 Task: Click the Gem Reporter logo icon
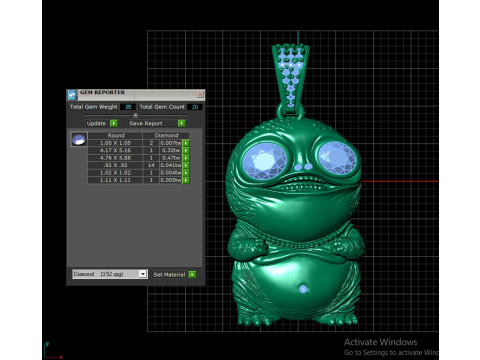72,95
